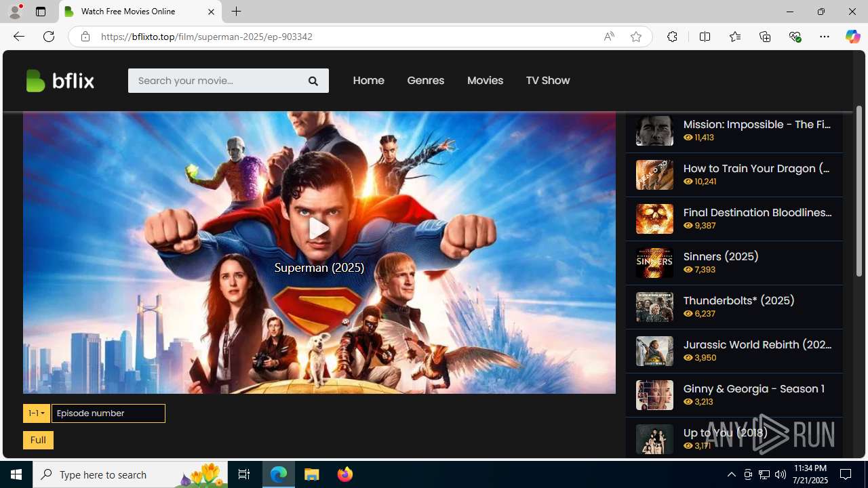Open Thunderbolts* (2025) title link
868x488 pixels.
click(738, 300)
